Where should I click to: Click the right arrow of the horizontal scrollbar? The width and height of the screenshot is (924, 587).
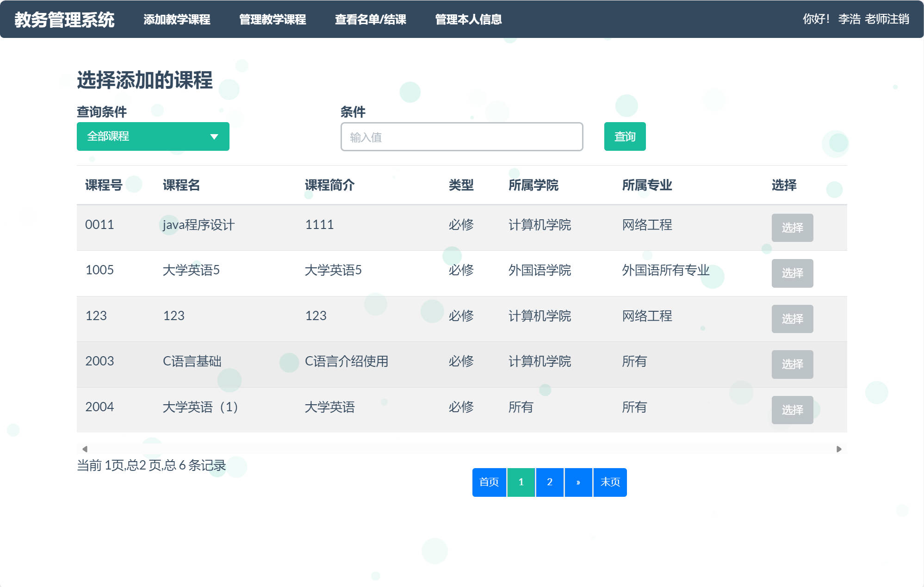[838, 448]
